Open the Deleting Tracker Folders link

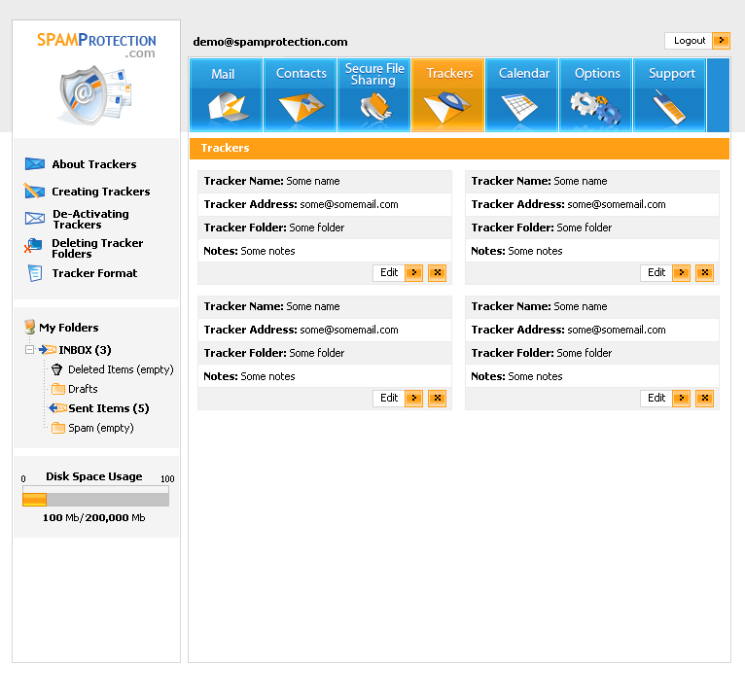[x=97, y=248]
